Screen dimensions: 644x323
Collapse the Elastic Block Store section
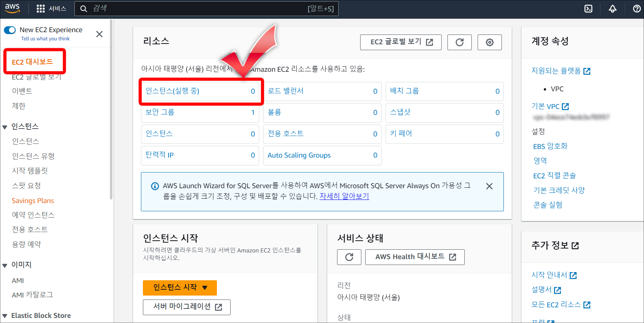pyautogui.click(x=5, y=316)
